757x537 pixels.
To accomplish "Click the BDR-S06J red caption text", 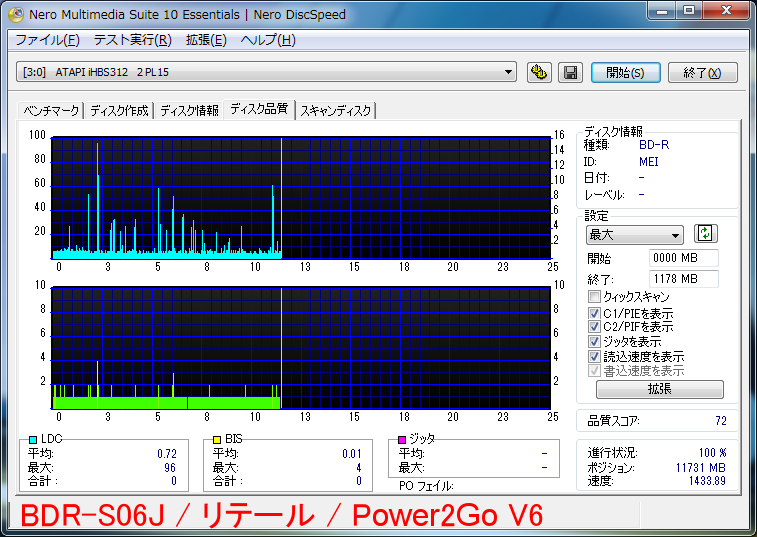I will (x=281, y=515).
